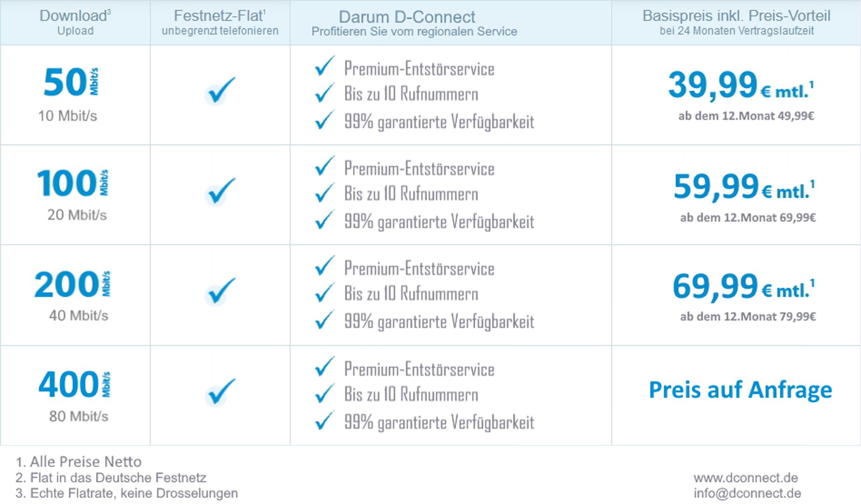Click checkmark beside Bis zu 10 Rufnummern, 100 Mbit/s row

pos(324,193)
